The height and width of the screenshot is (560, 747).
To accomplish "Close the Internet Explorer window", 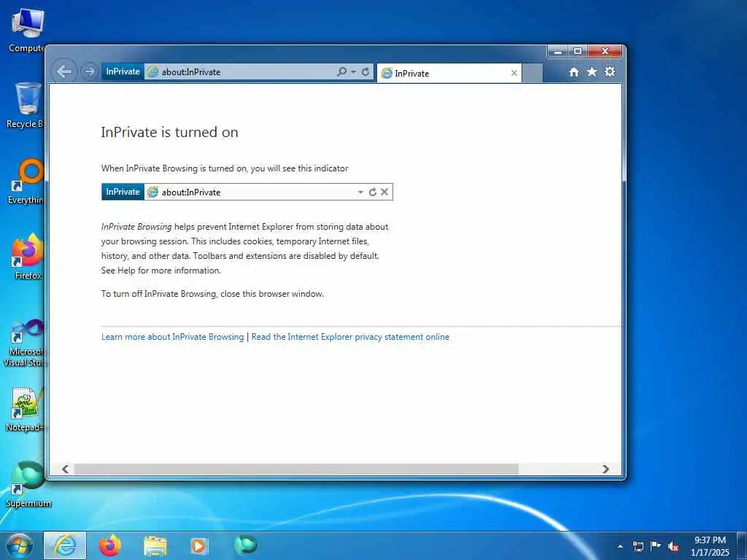I will coord(605,51).
